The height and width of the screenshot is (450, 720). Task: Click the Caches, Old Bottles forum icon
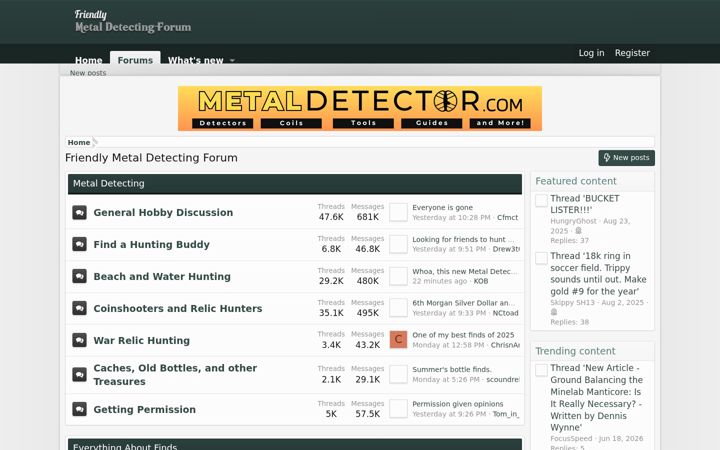click(x=79, y=375)
